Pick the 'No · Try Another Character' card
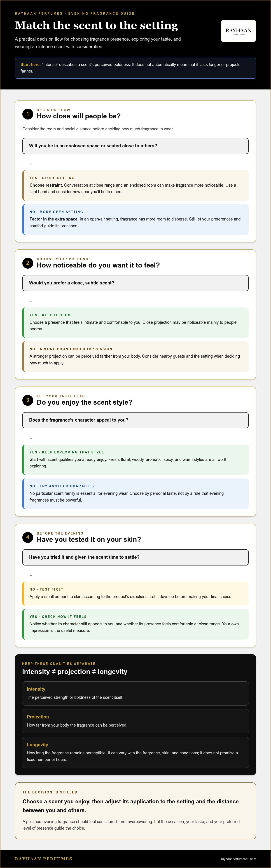 coord(135,494)
